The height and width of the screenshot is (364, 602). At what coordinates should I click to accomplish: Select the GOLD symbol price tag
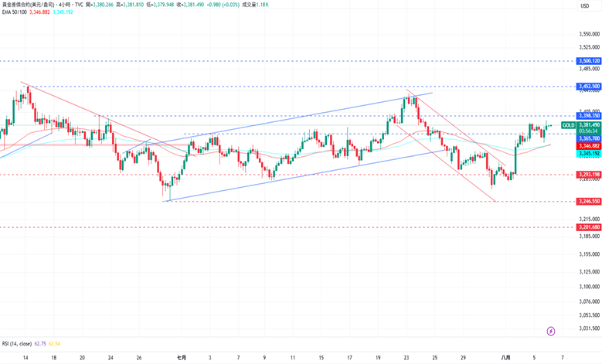coord(568,125)
